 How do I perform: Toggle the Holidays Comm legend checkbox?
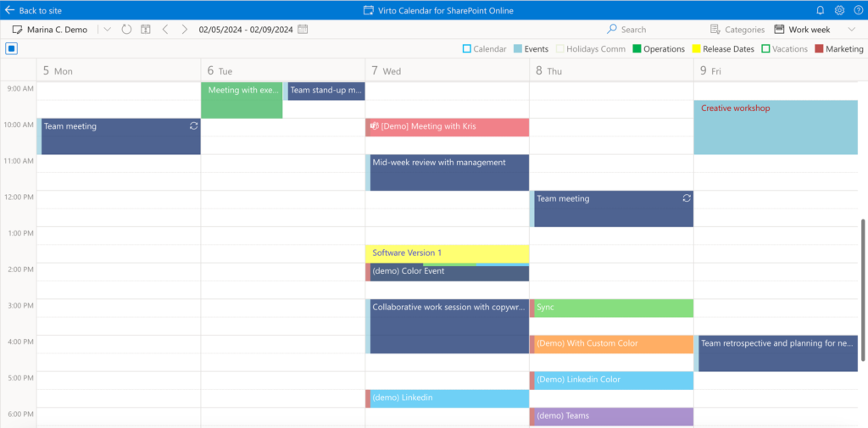pyautogui.click(x=559, y=48)
